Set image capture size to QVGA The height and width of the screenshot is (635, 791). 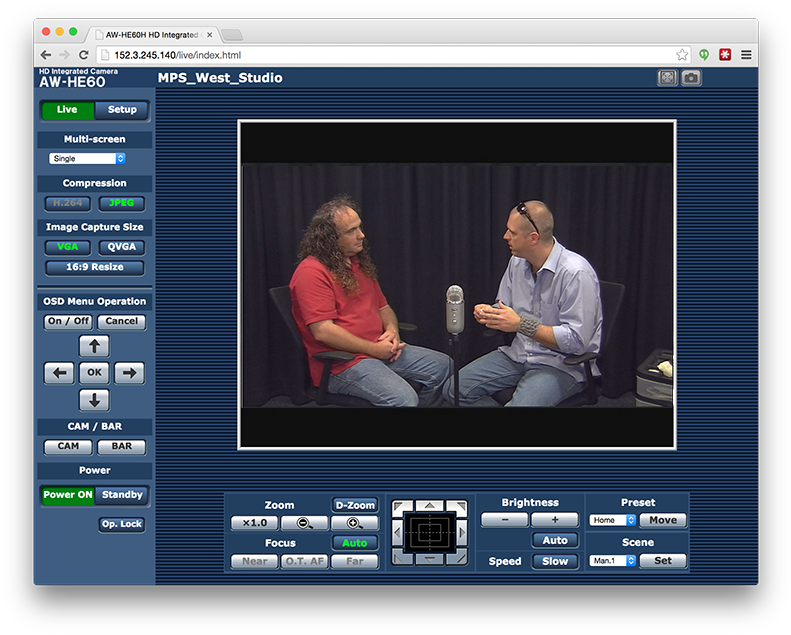pyautogui.click(x=122, y=247)
